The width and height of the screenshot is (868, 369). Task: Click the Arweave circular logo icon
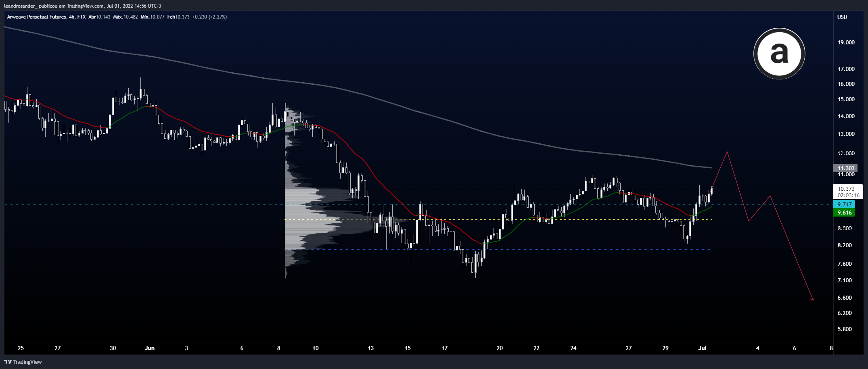click(x=779, y=54)
